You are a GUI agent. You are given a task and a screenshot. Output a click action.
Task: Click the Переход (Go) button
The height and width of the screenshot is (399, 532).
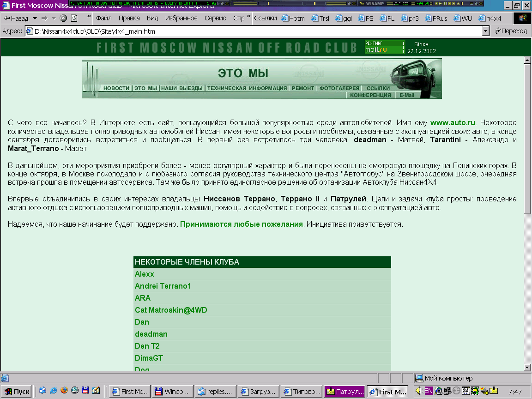coord(511,31)
